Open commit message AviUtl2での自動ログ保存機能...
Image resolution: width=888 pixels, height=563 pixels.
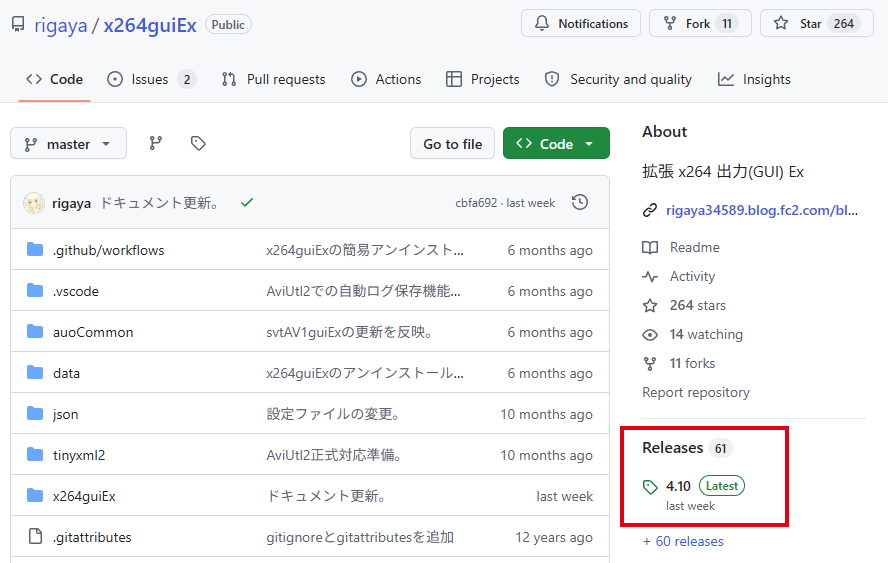click(x=363, y=291)
